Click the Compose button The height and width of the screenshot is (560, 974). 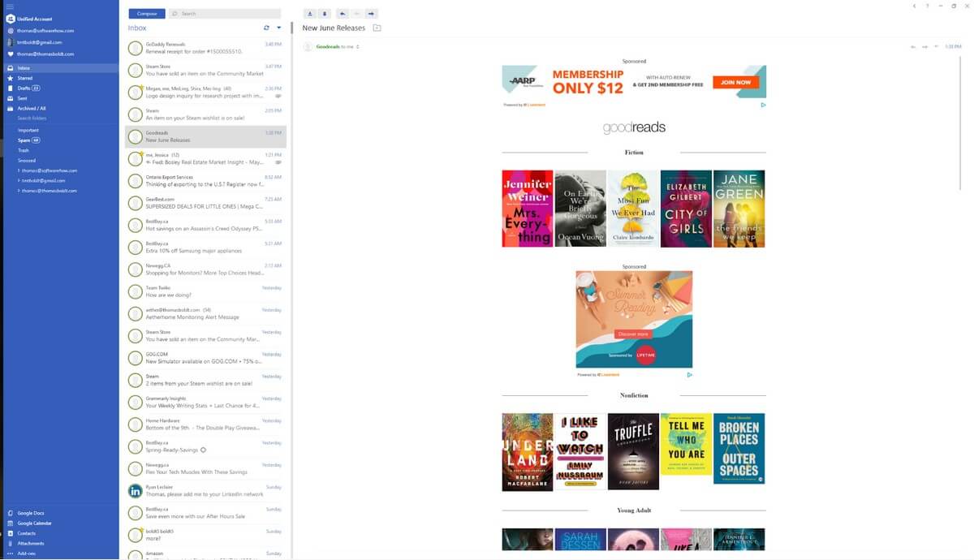tap(147, 14)
